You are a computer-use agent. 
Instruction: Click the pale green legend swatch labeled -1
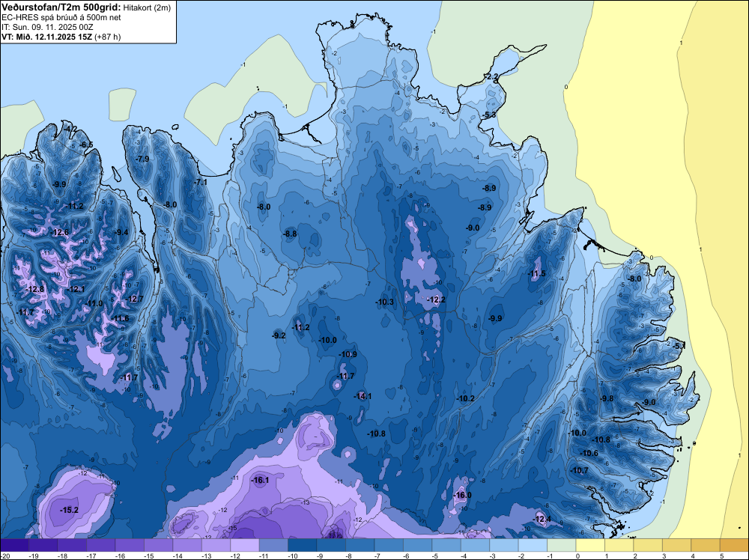point(561,545)
